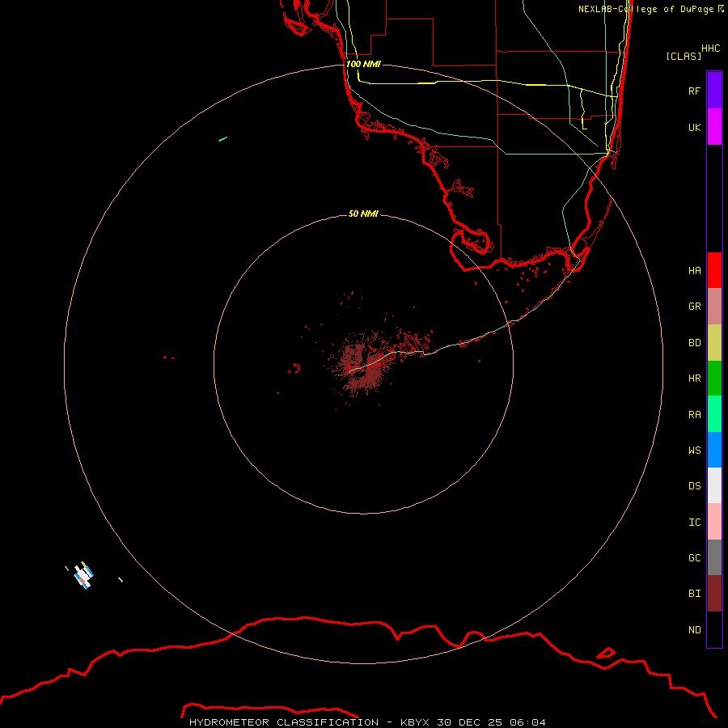Click the UK legend label

pyautogui.click(x=694, y=127)
